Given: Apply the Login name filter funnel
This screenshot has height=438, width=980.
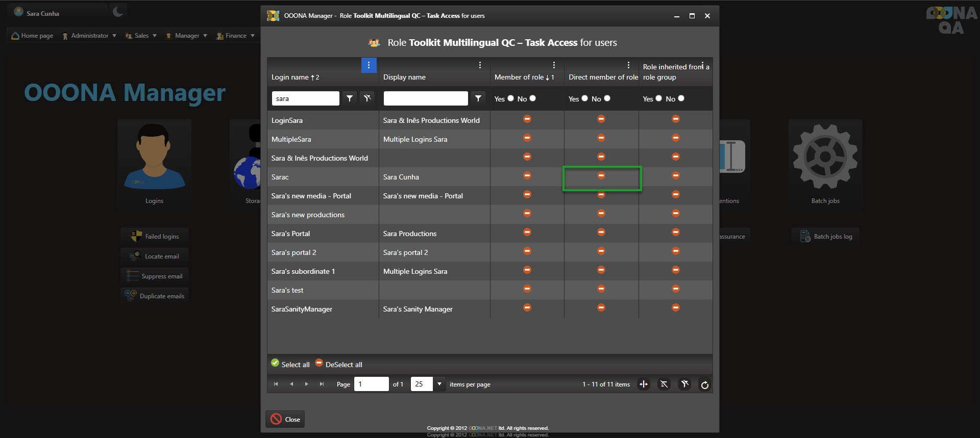Looking at the screenshot, I should 349,98.
